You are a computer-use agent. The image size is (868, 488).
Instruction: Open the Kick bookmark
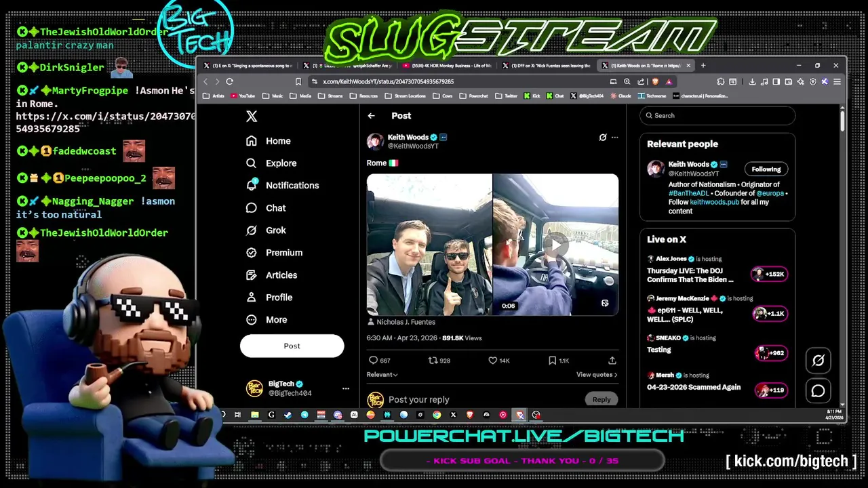click(532, 96)
